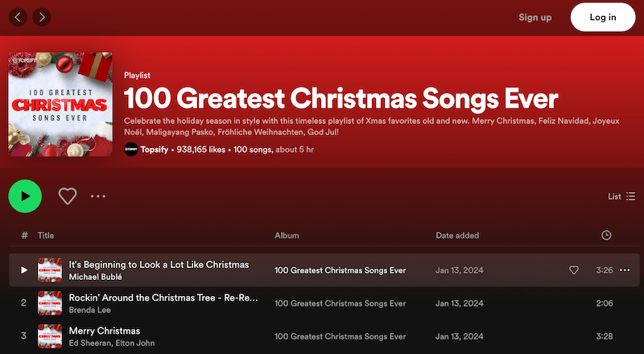Click the Log in button
644x354 pixels.
(x=603, y=17)
